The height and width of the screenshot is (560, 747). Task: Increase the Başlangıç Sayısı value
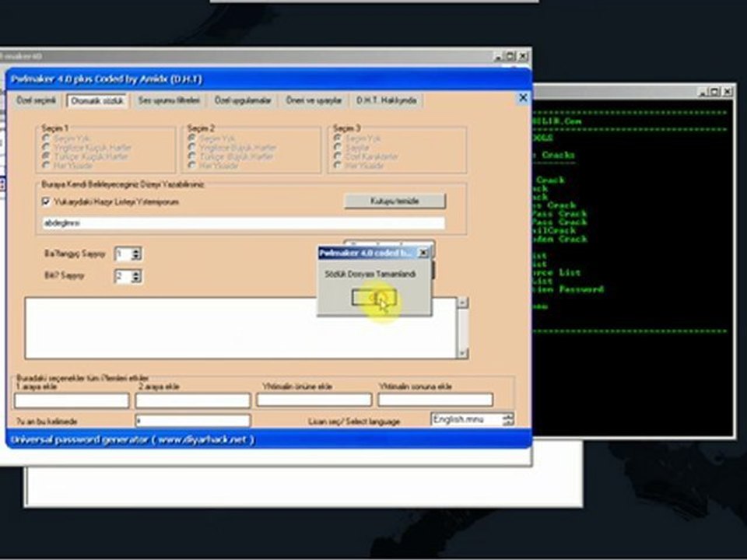click(x=136, y=250)
